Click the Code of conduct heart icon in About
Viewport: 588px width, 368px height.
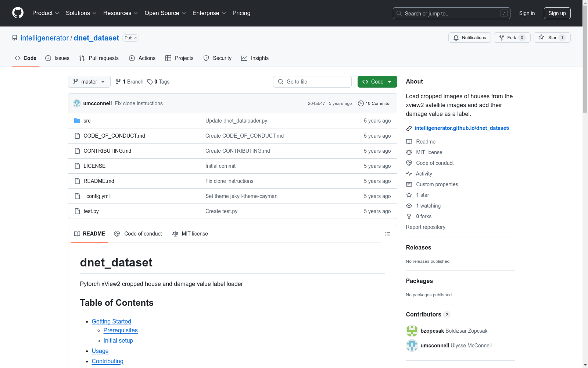coord(409,163)
